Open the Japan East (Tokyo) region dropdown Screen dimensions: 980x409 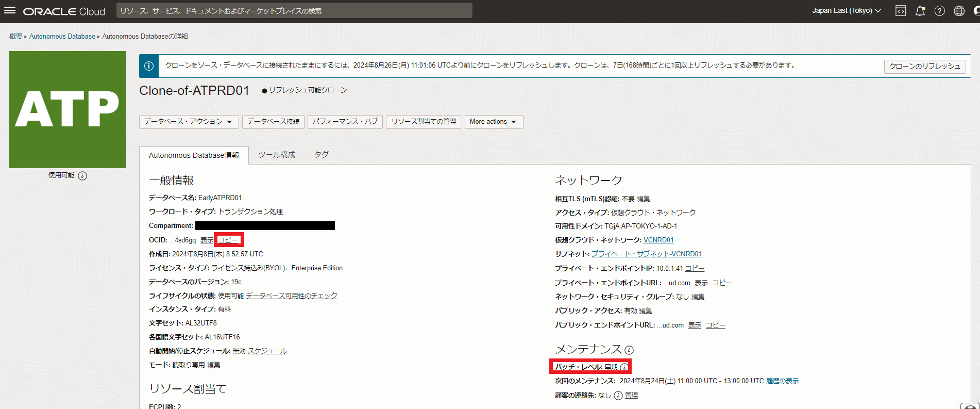tap(847, 11)
